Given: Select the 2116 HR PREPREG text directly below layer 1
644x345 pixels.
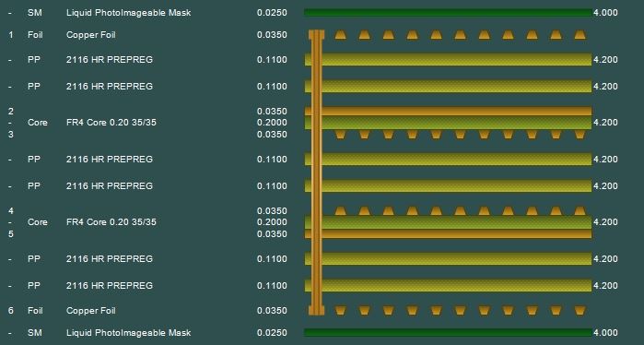Looking at the screenshot, I should (x=110, y=60).
